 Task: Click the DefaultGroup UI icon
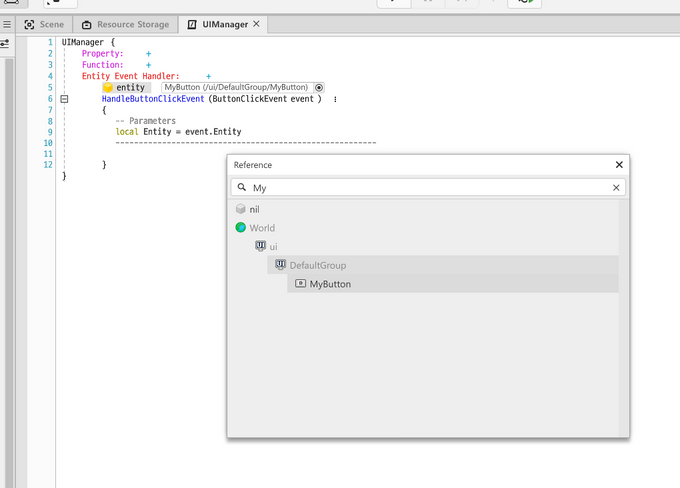pos(281,264)
